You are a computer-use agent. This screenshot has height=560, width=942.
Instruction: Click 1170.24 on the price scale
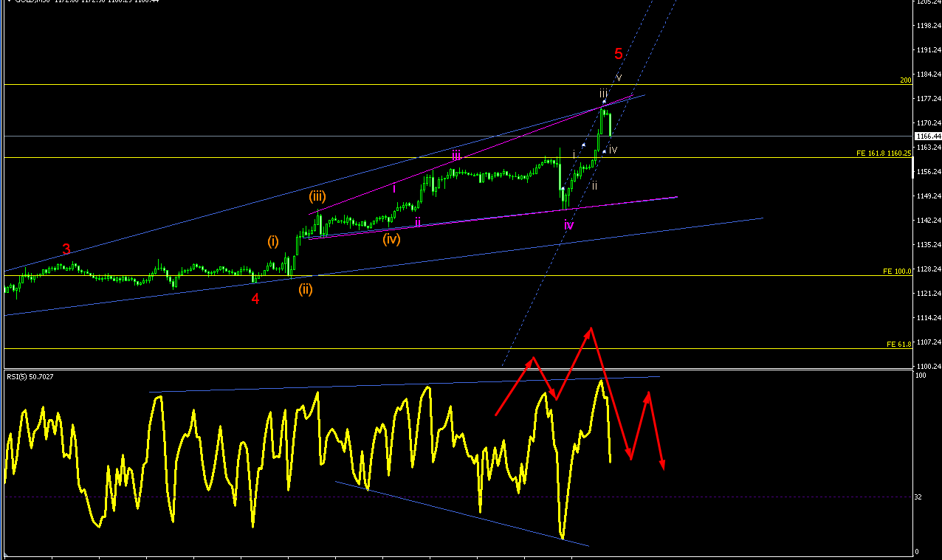[x=928, y=123]
